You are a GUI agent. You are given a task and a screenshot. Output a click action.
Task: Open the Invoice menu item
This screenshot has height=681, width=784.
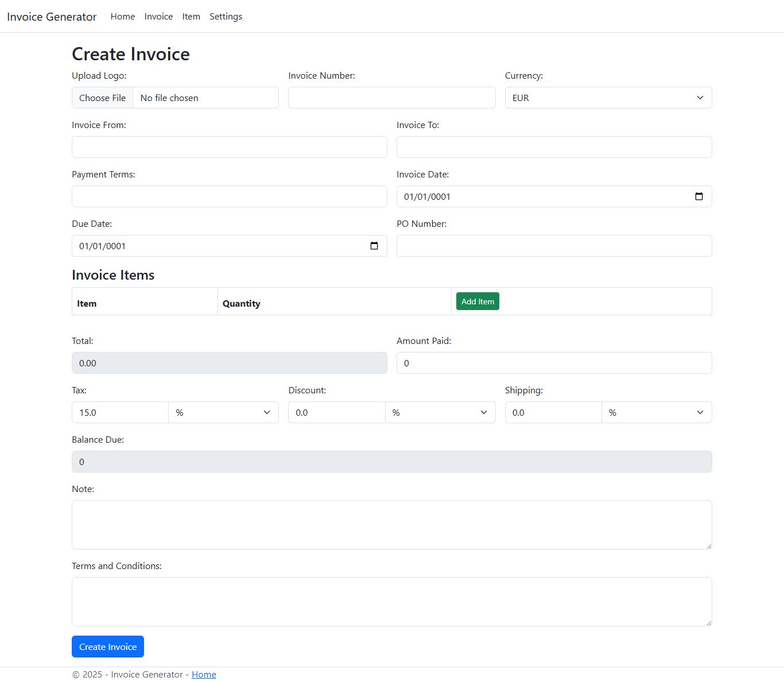(x=158, y=17)
